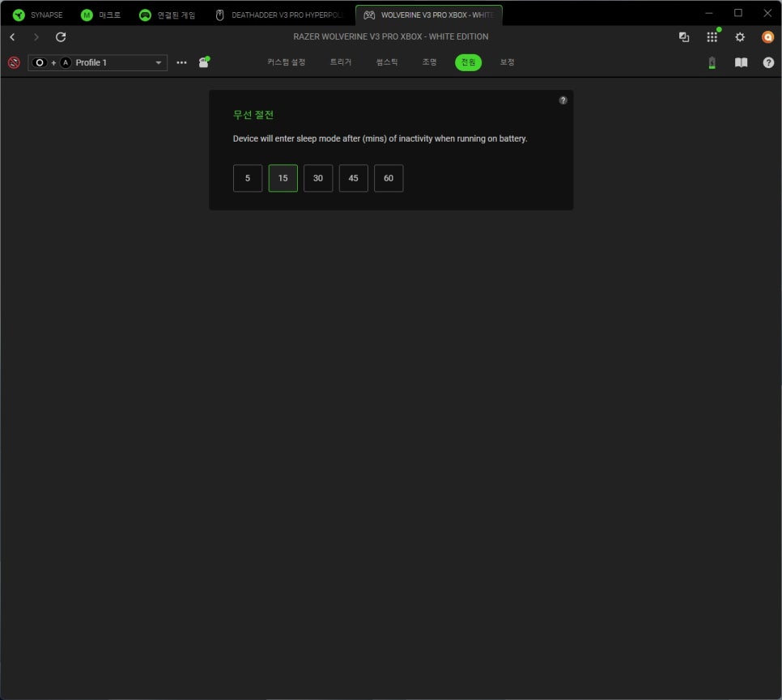Open the 연결된 게임 tab
This screenshot has height=700, width=782.
167,15
